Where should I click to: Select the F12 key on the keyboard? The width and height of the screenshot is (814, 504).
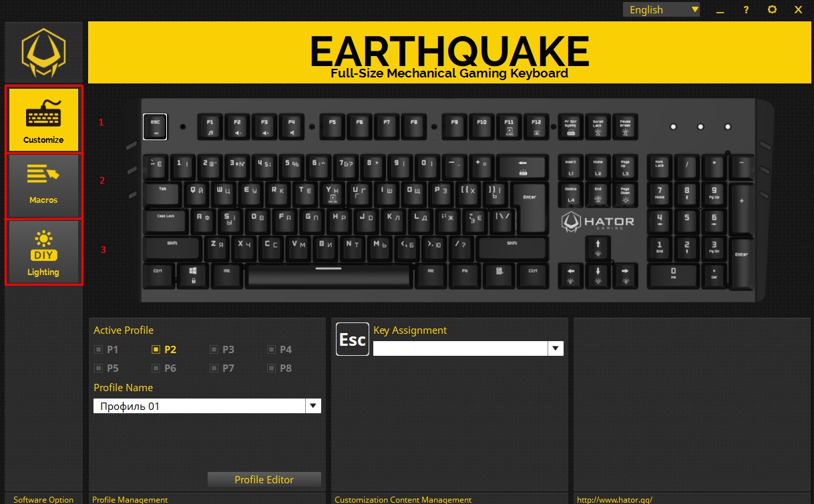(x=536, y=127)
